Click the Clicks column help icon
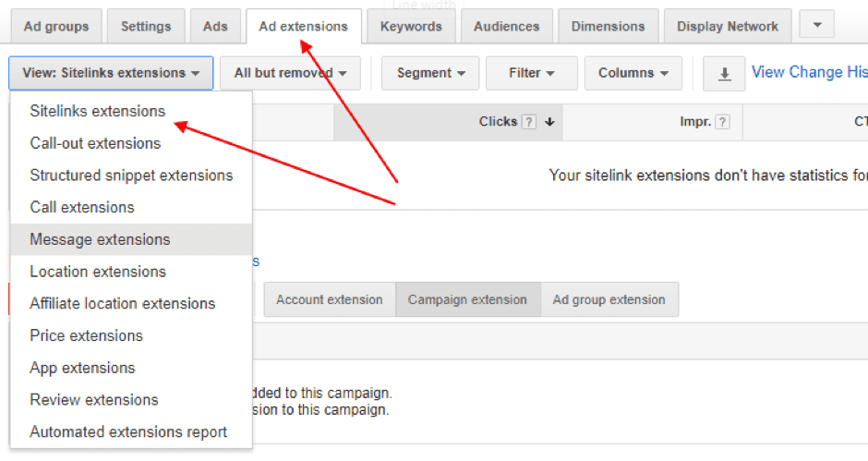This screenshot has height=461, width=868. point(529,122)
